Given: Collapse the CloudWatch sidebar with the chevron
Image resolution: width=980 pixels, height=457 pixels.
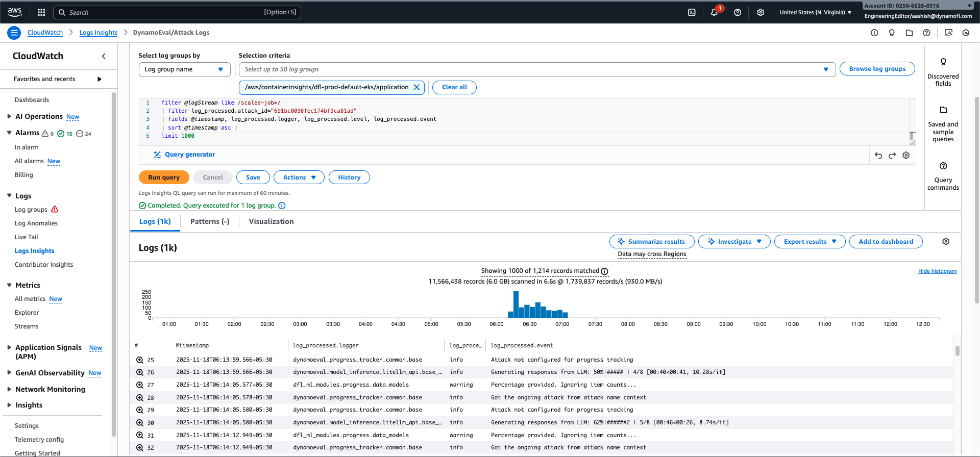Looking at the screenshot, I should tap(104, 56).
